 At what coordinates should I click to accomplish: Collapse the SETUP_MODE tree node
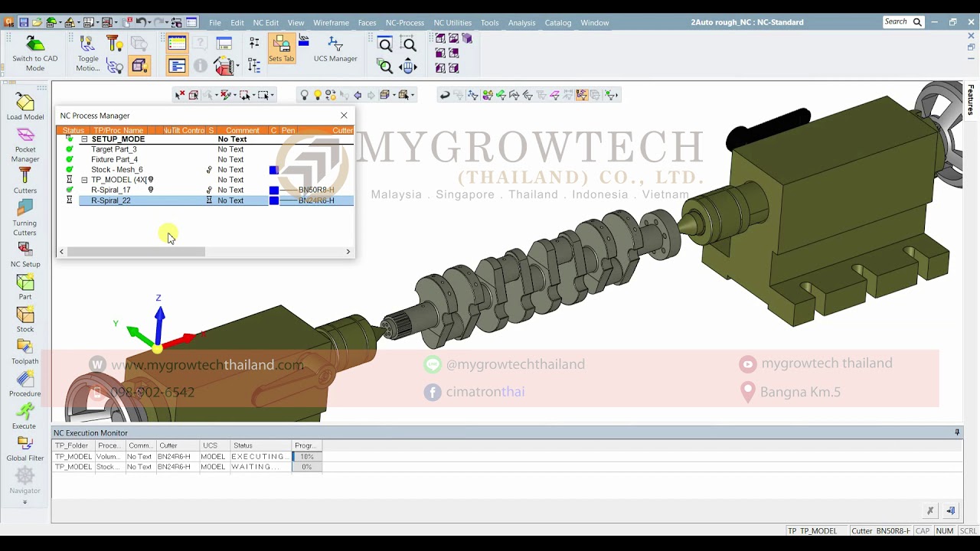[84, 139]
